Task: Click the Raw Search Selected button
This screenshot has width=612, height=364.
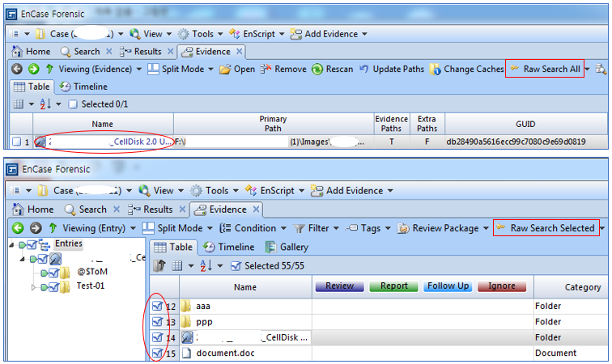Action: (x=546, y=228)
